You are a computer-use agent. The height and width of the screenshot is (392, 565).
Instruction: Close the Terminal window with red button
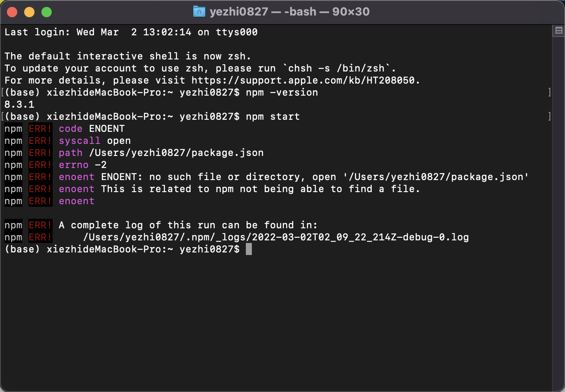(x=12, y=12)
